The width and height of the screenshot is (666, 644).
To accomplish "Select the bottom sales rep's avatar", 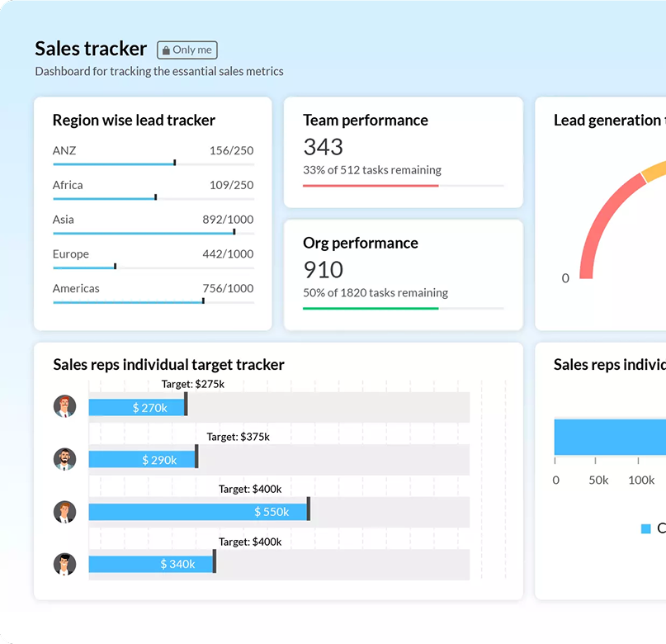I will pos(65,565).
